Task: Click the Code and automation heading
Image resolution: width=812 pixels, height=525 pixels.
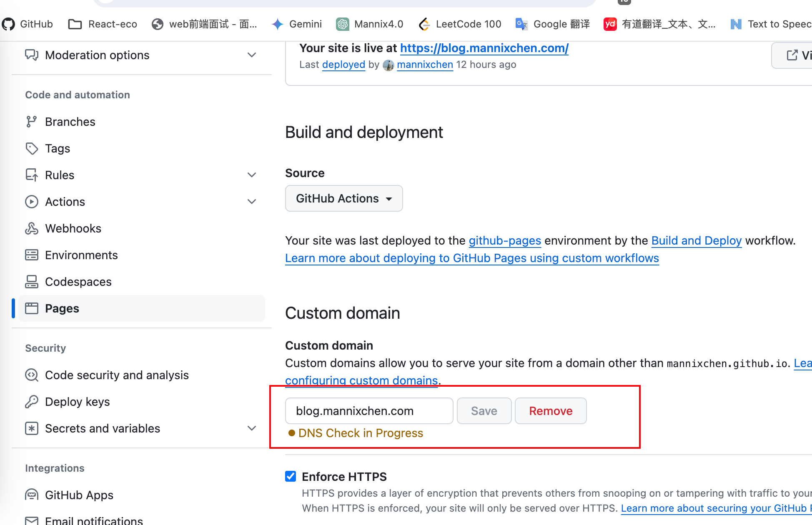Action: [78, 95]
